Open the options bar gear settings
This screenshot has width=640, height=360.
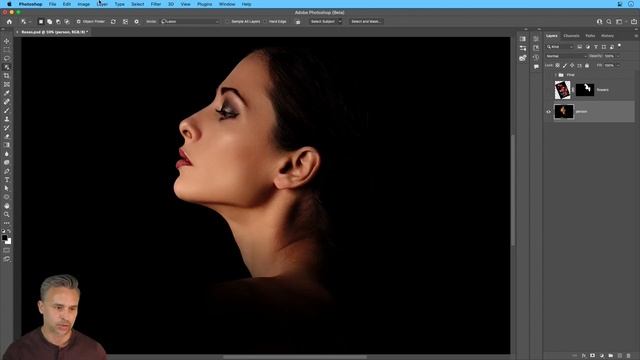point(136,22)
